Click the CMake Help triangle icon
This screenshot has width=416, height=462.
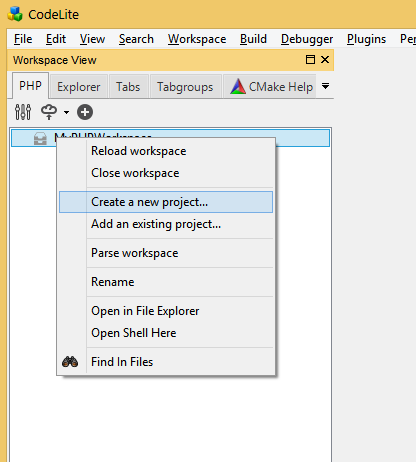click(238, 87)
